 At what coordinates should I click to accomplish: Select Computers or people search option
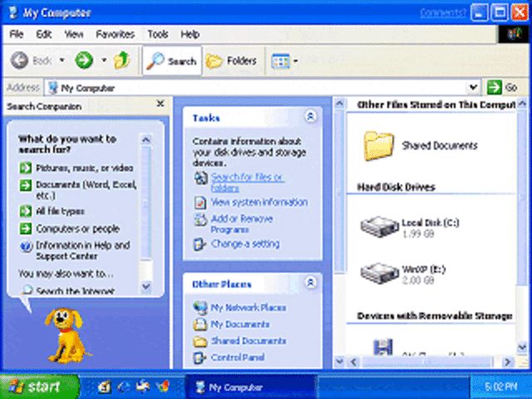(77, 229)
